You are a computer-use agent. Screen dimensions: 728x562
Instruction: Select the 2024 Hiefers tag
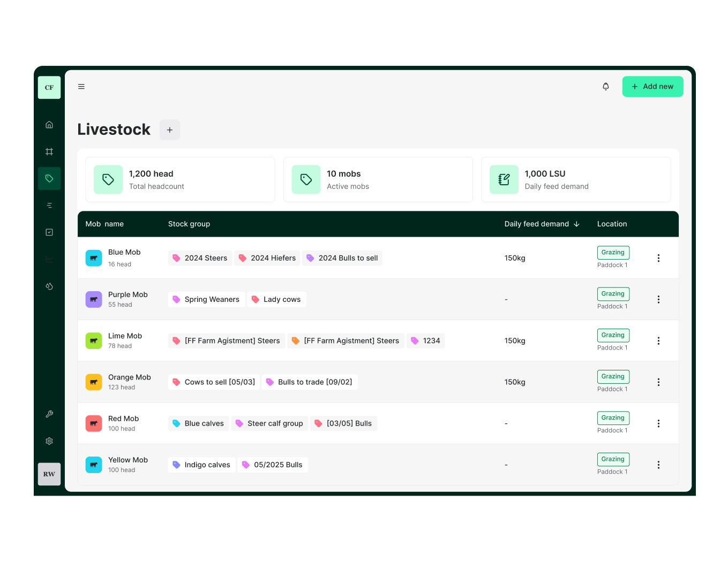click(x=267, y=258)
